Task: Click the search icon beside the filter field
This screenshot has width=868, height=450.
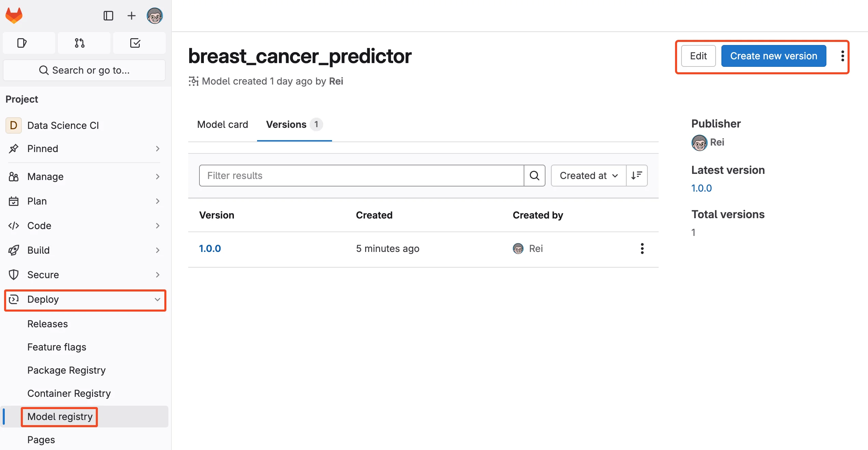Action: (535, 176)
